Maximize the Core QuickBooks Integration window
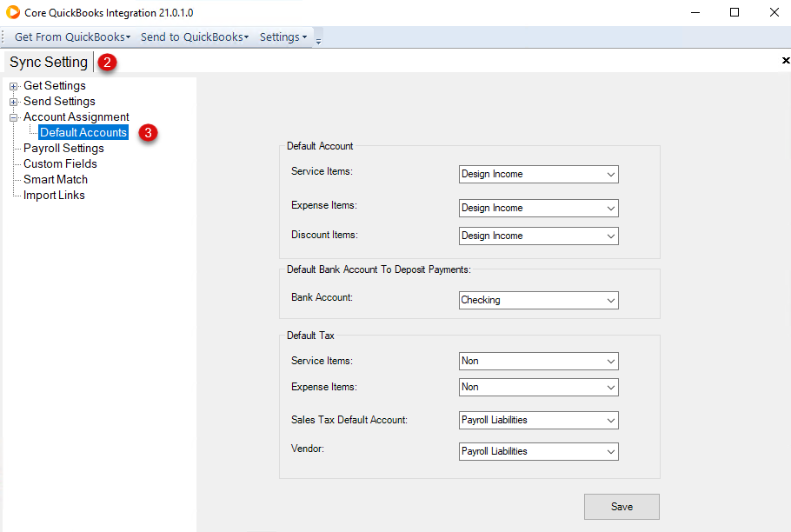This screenshot has height=532, width=791. point(734,13)
